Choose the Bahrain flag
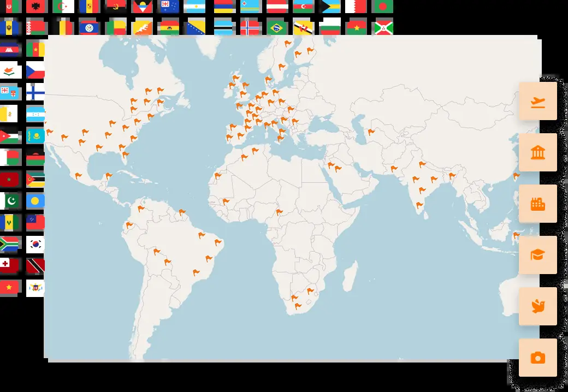 [356, 6]
